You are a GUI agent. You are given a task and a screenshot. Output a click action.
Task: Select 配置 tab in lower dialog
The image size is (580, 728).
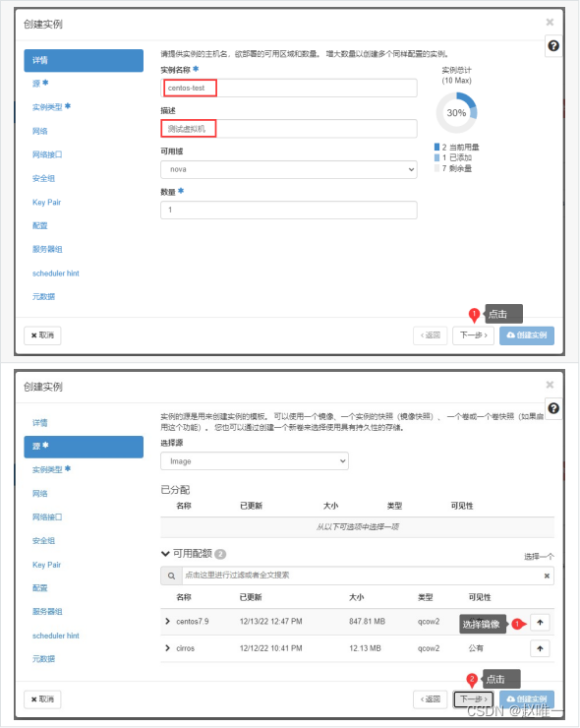tap(40, 588)
